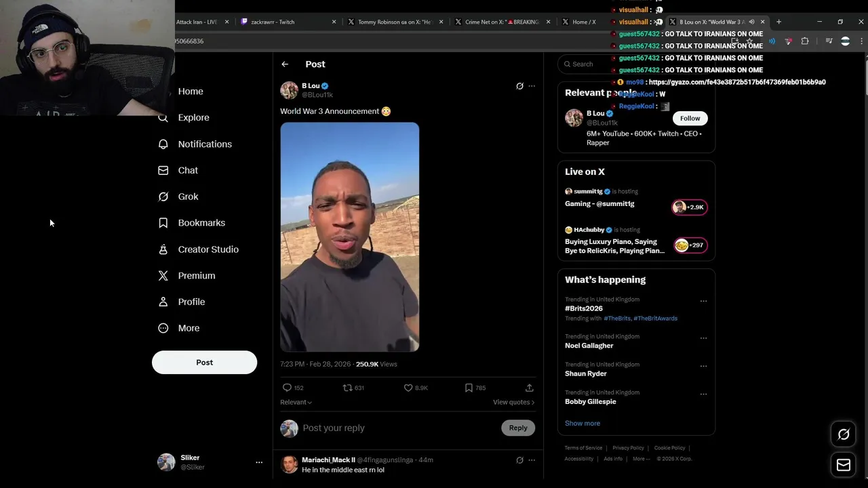The image size is (868, 488).
Task: Switch to Tommy Robinson on X tab
Action: coord(395,22)
